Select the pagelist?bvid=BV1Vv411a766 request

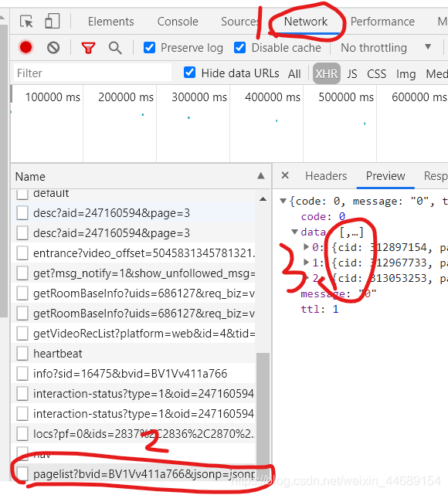[x=134, y=474]
